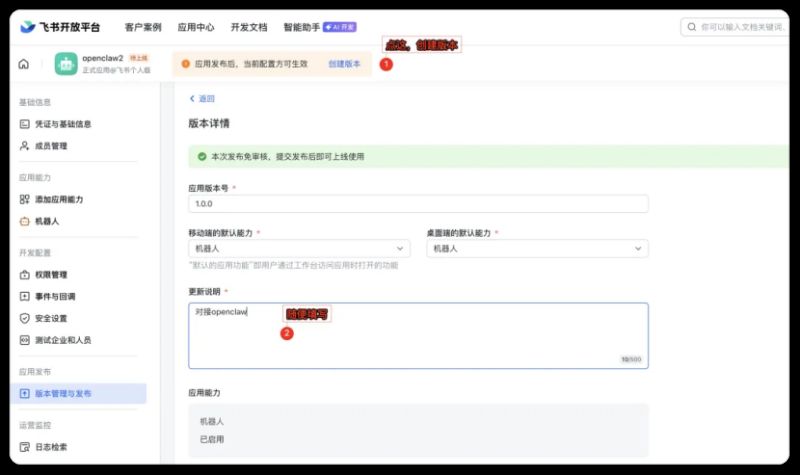This screenshot has width=800, height=475.
Task: Click the 更新说明 text area
Action: click(418, 336)
